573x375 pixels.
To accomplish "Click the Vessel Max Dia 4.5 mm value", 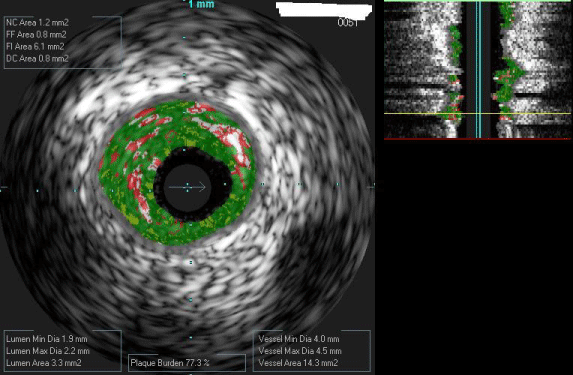I will tap(300, 351).
